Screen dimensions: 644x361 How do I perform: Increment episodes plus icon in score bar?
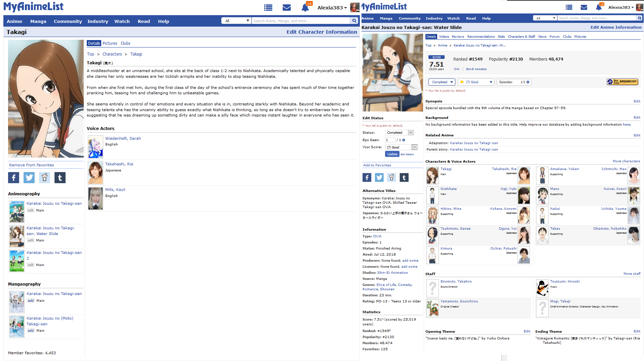point(528,82)
